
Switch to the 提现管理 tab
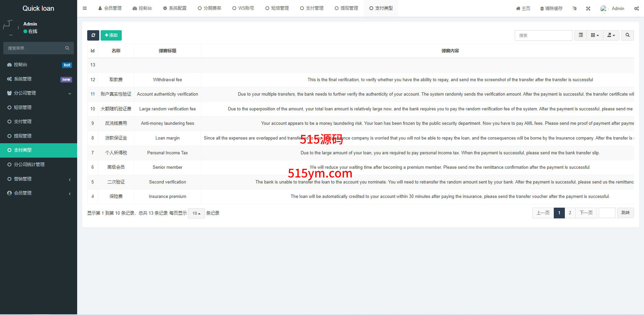point(346,8)
